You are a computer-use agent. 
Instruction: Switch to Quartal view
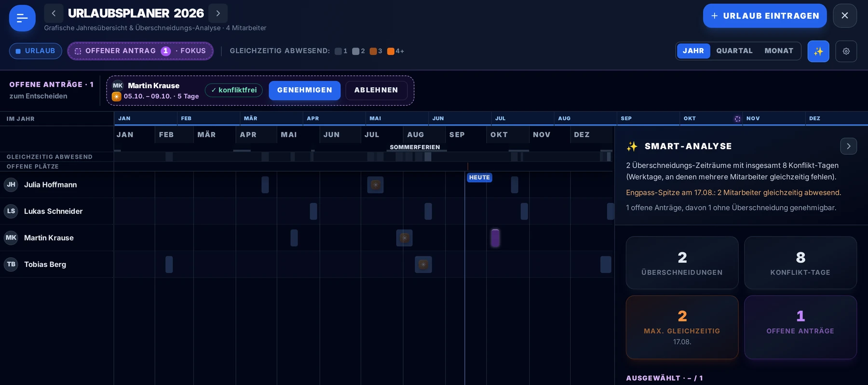[734, 51]
